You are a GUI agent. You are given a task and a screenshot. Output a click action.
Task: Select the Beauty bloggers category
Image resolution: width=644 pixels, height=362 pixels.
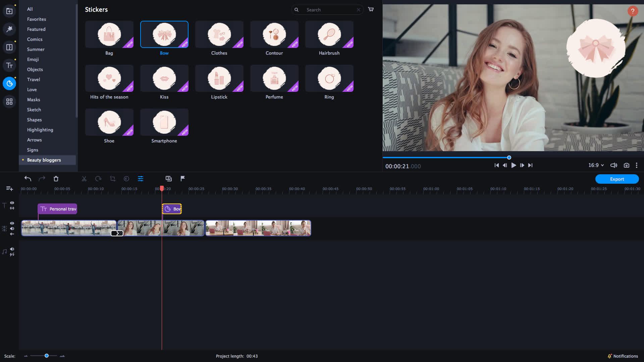[44, 160]
